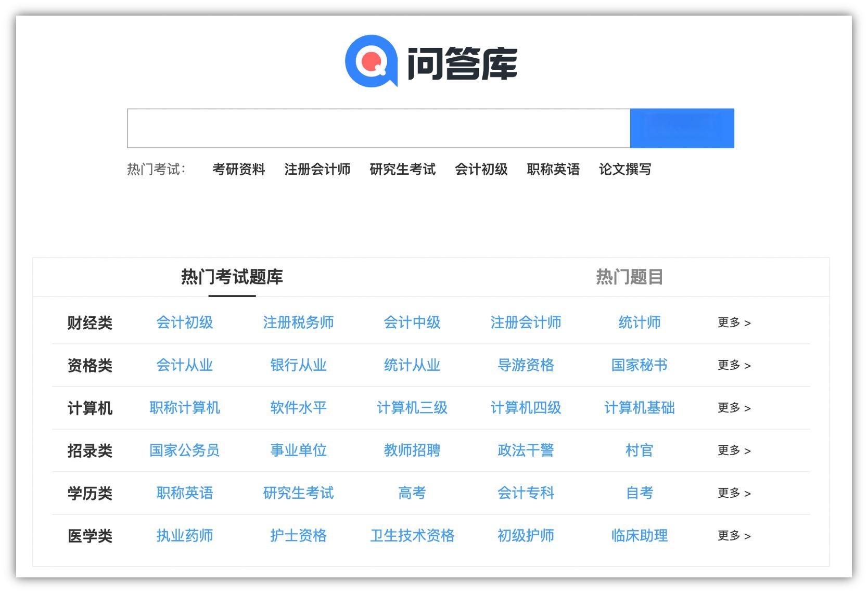Open 注册会计师 in the 财经类 row
The image size is (868, 593).
[x=526, y=323]
